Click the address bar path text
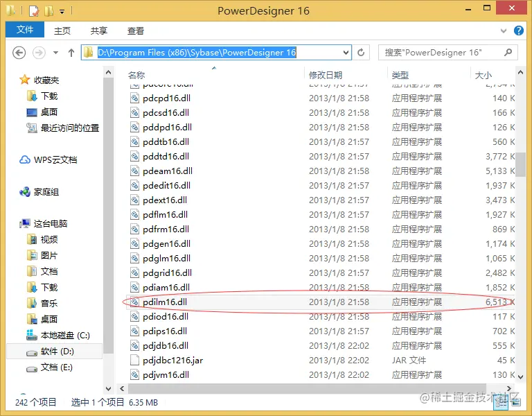The image size is (532, 416). click(x=197, y=53)
